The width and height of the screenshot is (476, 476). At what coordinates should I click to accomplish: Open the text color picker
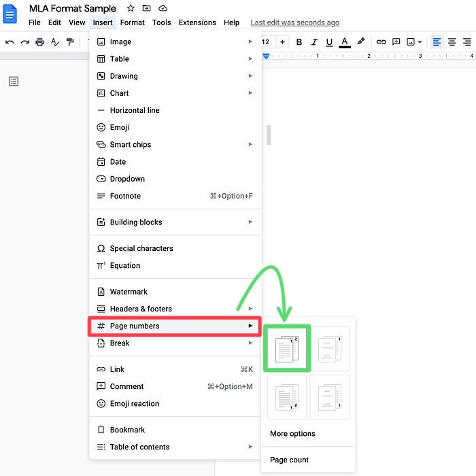345,42
